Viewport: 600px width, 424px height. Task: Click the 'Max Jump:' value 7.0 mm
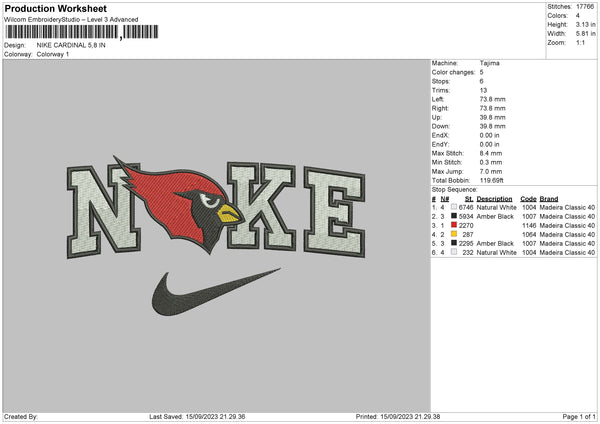pos(491,171)
